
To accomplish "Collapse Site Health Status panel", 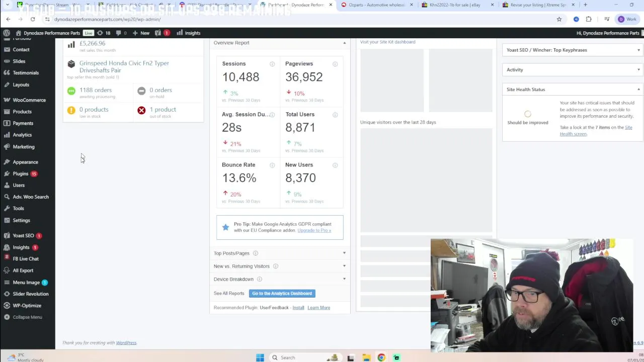I will point(638,89).
